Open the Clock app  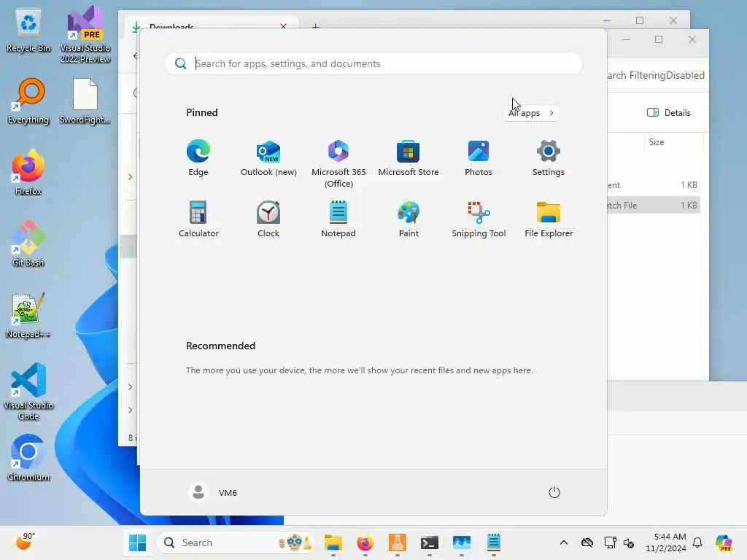coord(268,219)
